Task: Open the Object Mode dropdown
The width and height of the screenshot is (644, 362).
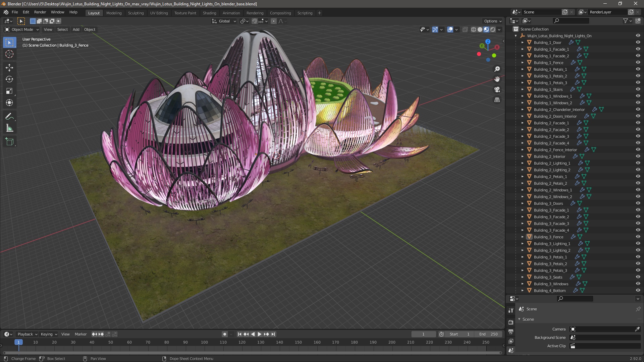Action: pos(22,29)
